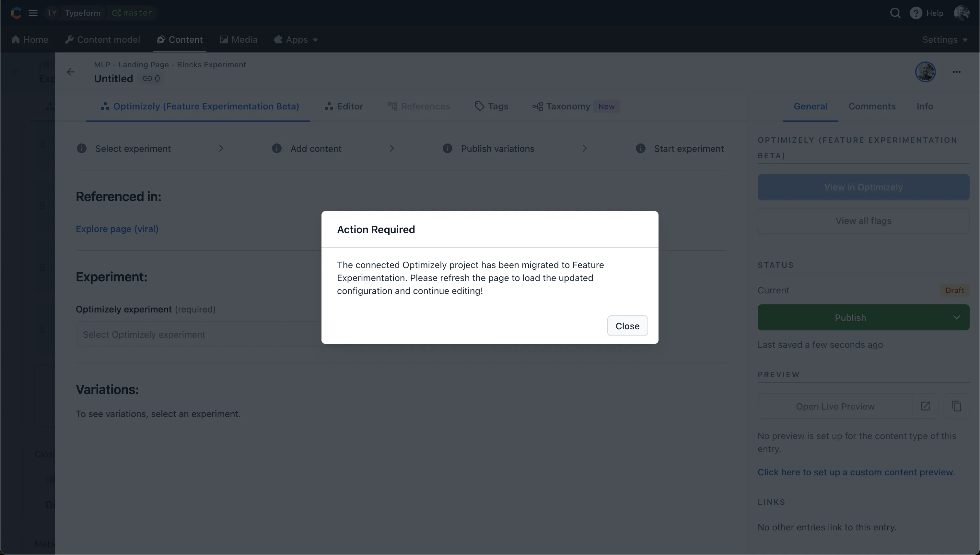This screenshot has height=555, width=980.
Task: Expand the Apps dropdown menu
Action: 296,40
